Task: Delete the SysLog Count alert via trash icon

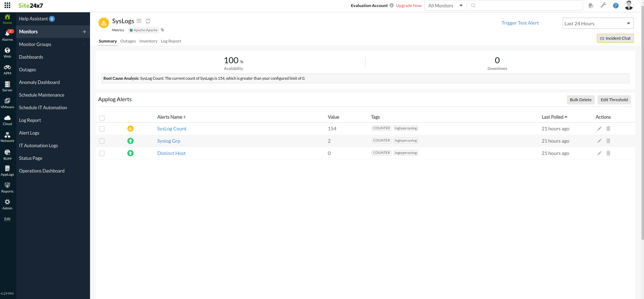Action: click(x=608, y=129)
